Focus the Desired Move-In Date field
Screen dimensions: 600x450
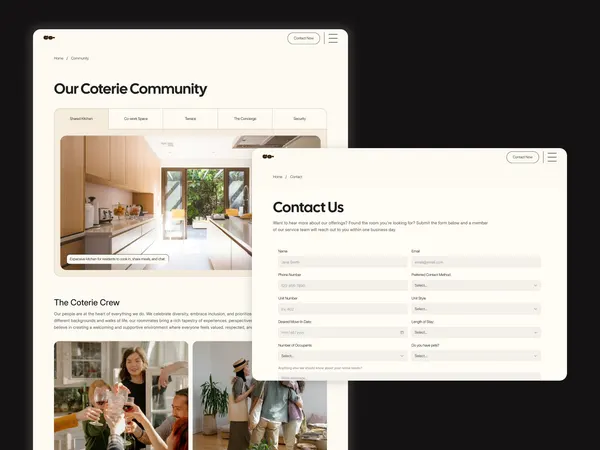click(342, 333)
